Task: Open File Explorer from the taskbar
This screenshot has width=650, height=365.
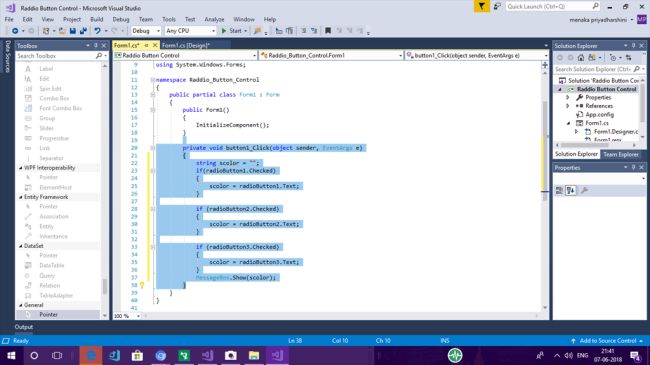Action: (x=254, y=355)
